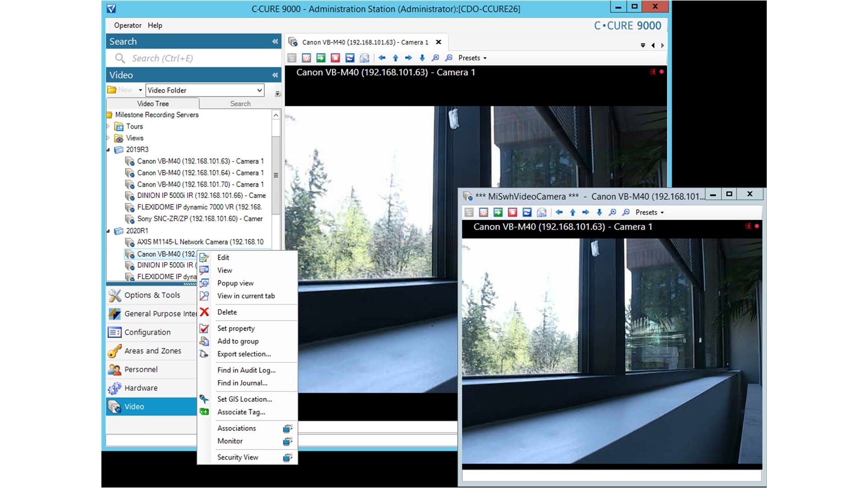Select Sony SNC-ZR/ZP (192.168.101.60) camera
868x488 pixels.
(x=200, y=219)
